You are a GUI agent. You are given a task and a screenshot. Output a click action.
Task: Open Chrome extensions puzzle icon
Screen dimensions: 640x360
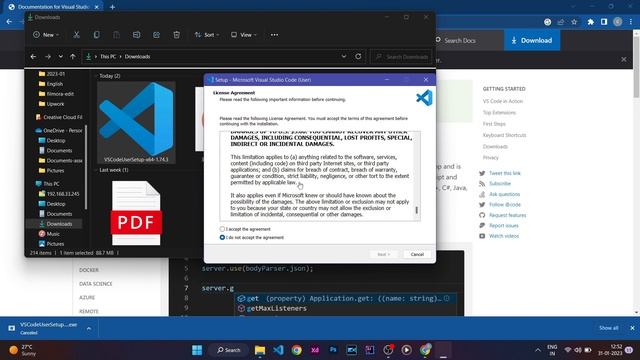590,22
